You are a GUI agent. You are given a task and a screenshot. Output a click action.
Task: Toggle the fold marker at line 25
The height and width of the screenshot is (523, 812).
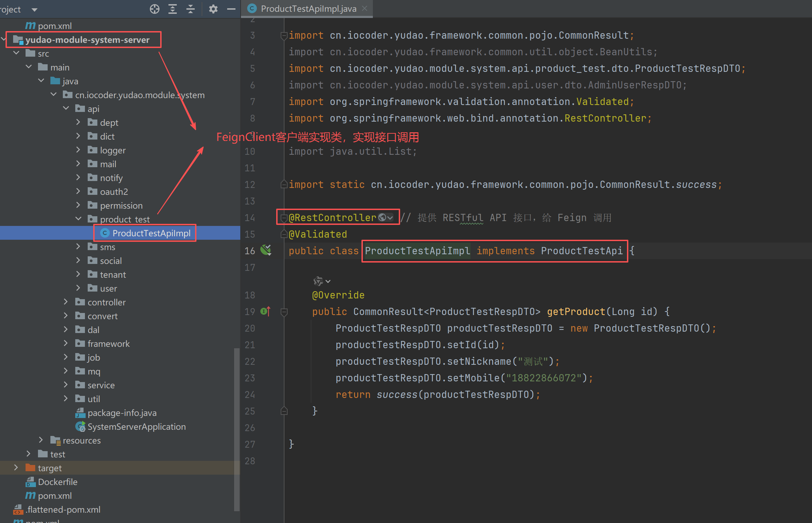click(284, 411)
